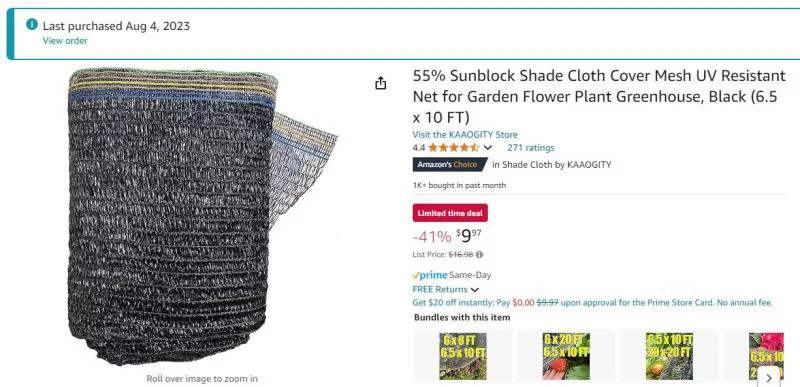800x387 pixels.
Task: Show next bundles with right arrow
Action: 769,378
